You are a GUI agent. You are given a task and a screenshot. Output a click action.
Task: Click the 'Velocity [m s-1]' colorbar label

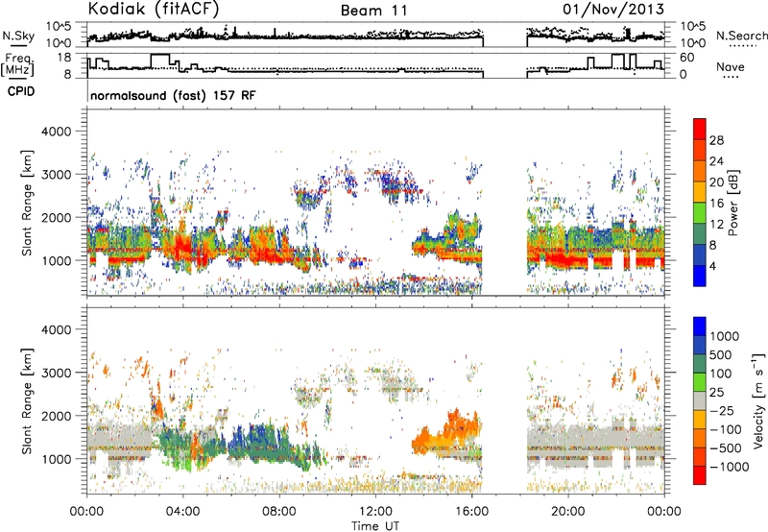(x=758, y=400)
